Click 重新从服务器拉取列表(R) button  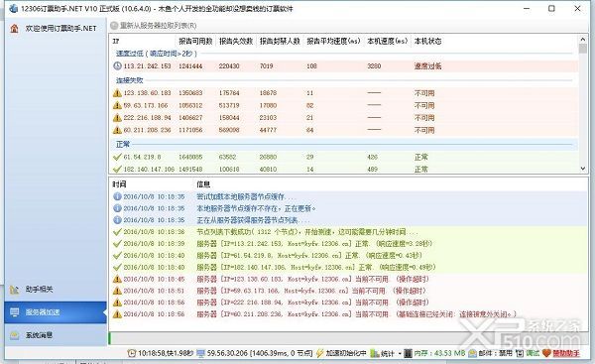point(154,26)
